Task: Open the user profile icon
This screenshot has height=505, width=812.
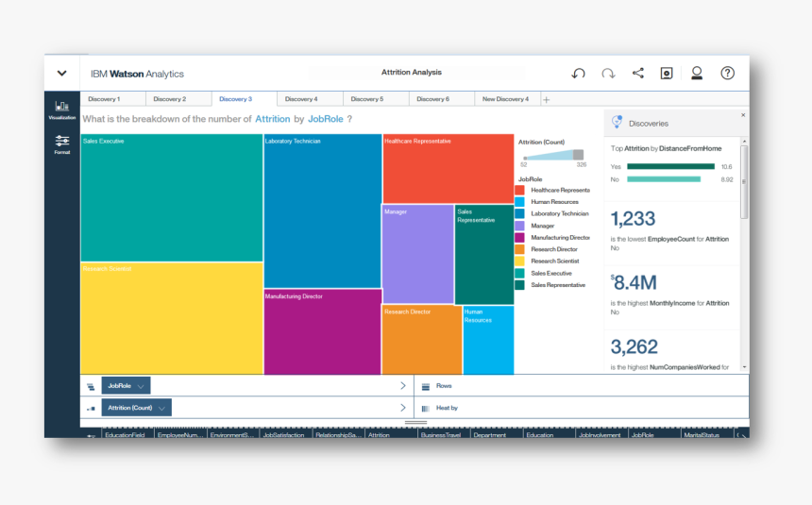Action: click(x=697, y=74)
